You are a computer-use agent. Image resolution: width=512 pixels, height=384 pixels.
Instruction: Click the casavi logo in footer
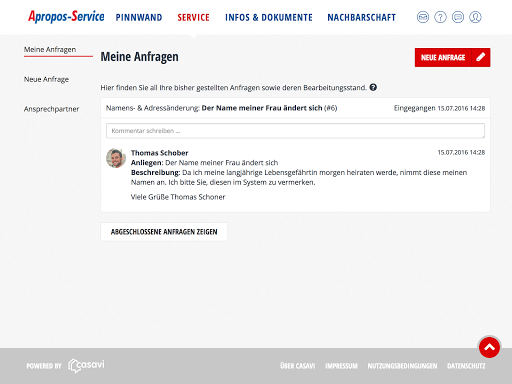(86, 365)
